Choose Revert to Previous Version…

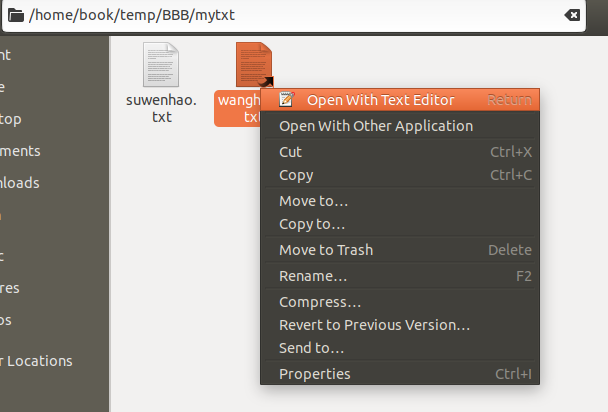[400, 325]
